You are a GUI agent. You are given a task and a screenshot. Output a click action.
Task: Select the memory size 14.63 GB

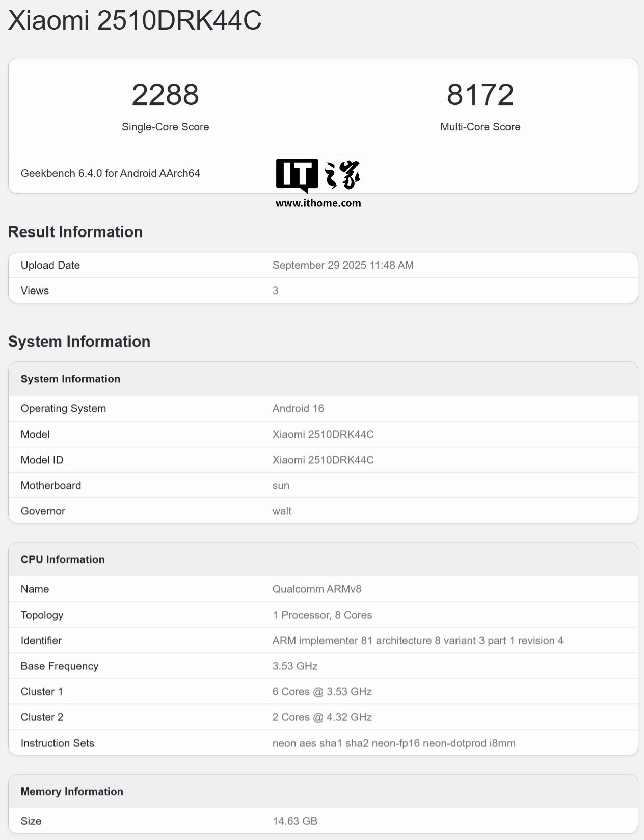click(295, 821)
